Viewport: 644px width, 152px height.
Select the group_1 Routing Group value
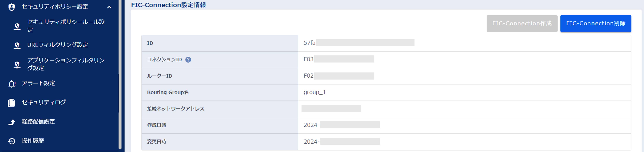tap(315, 92)
